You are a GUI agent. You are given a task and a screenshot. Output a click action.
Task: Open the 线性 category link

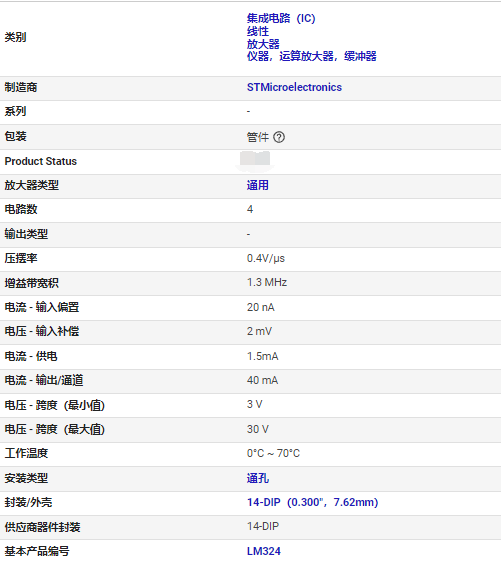click(258, 31)
